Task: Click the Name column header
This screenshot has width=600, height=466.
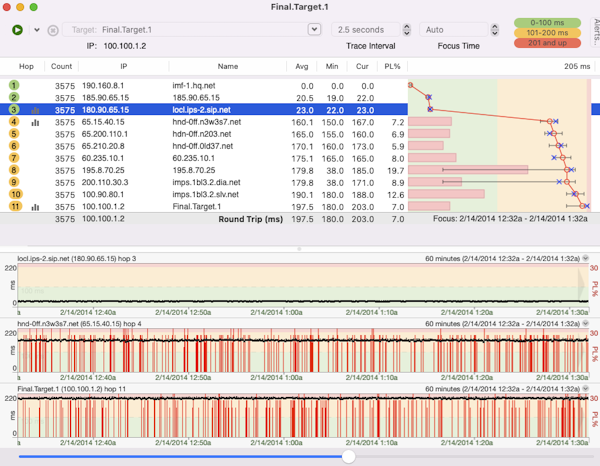Action: pyautogui.click(x=227, y=66)
